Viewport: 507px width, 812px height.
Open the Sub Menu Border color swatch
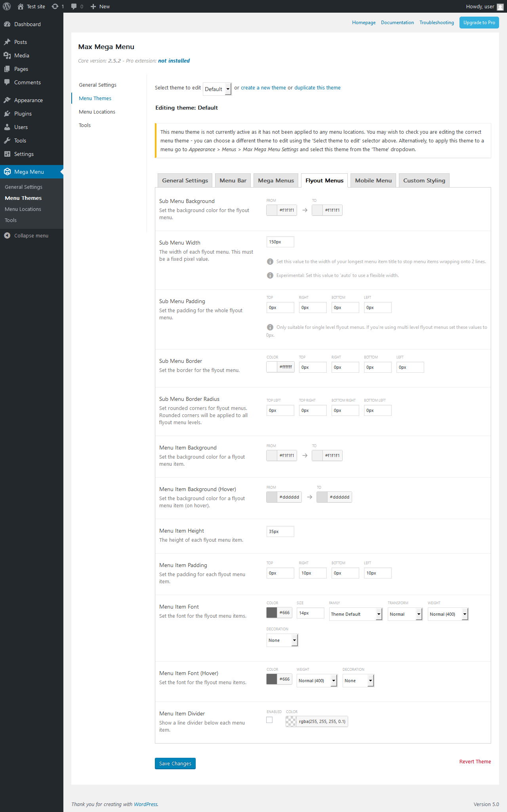tap(272, 367)
